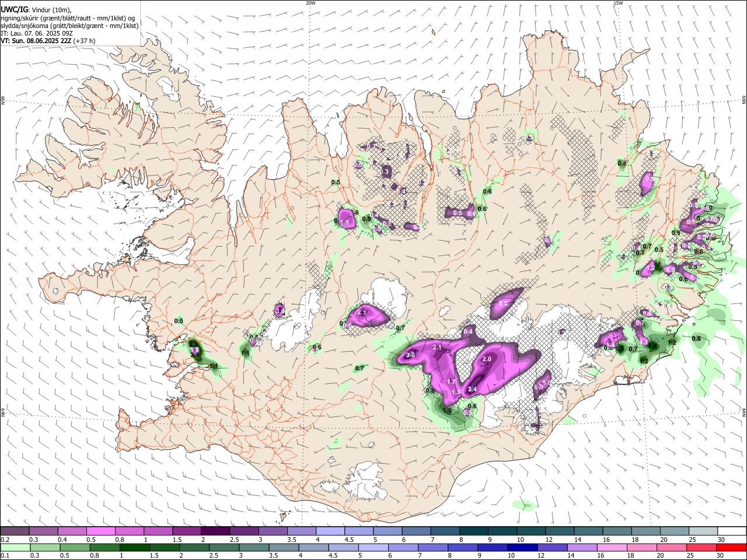Click the red swatch ending the lower legend row

tap(731, 548)
